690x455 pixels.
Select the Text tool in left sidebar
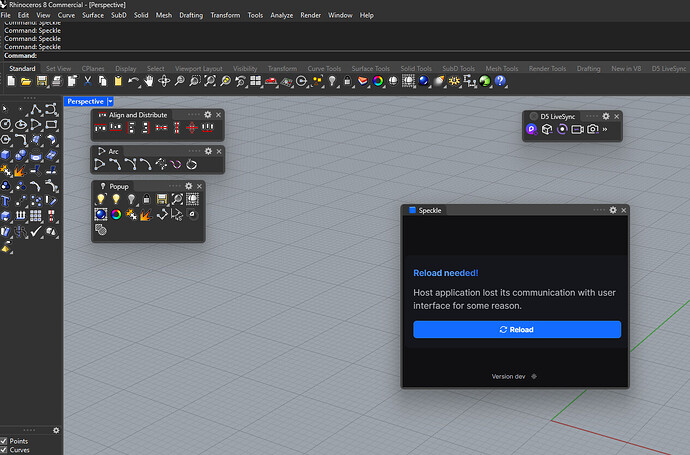point(5,201)
